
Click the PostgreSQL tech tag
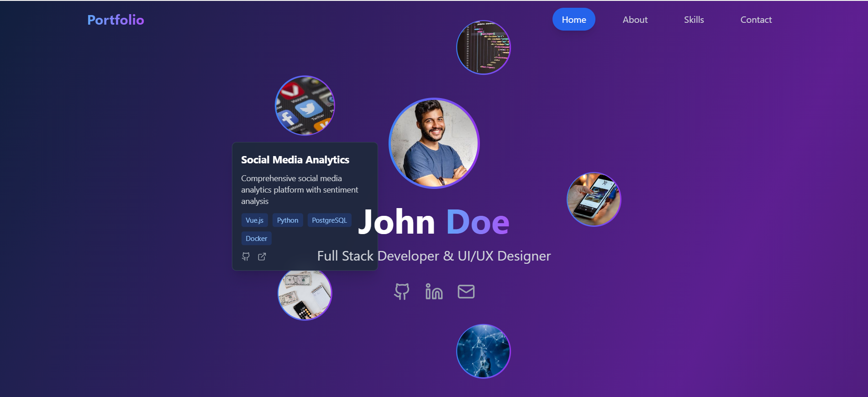(x=329, y=220)
